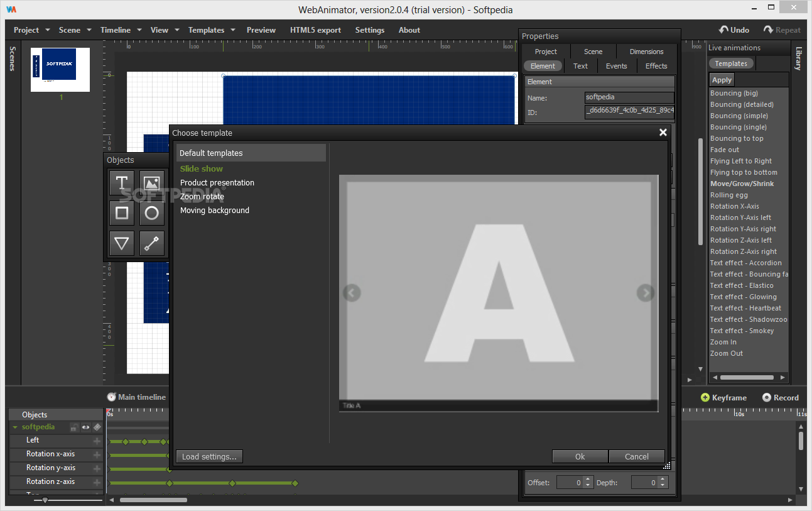
Task: Open the Templates menu dropdown arrow
Action: click(232, 30)
